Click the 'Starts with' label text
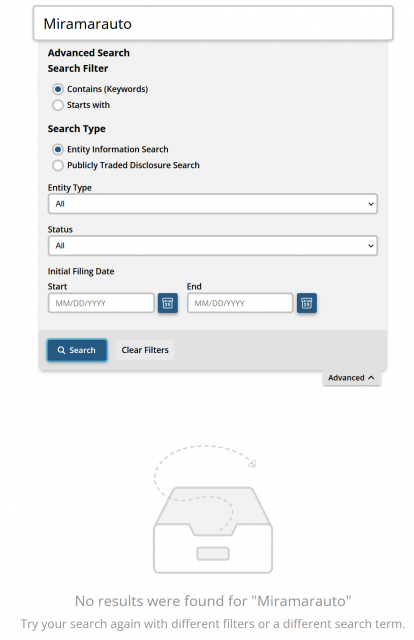 tap(89, 105)
